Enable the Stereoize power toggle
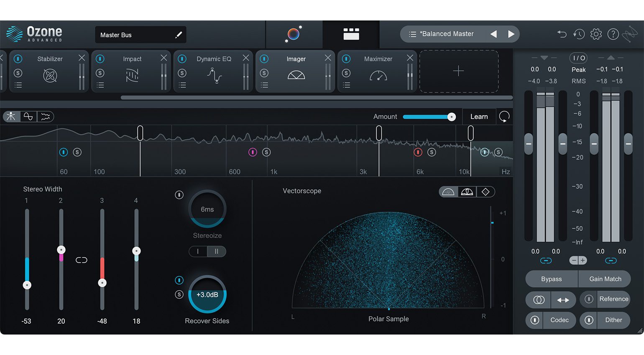644x355 pixels. pos(179,195)
